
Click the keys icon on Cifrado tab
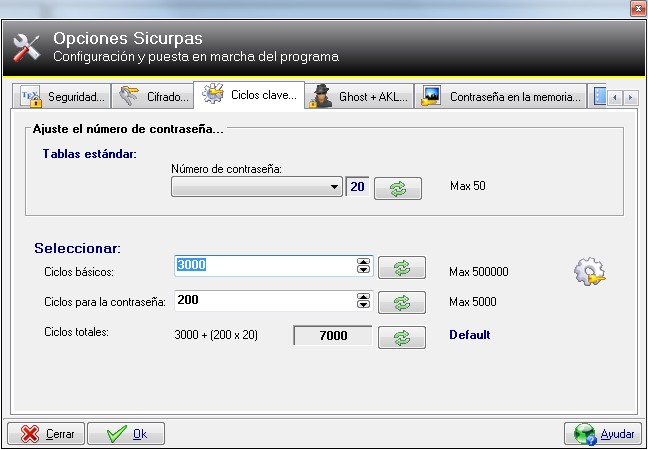[129, 96]
